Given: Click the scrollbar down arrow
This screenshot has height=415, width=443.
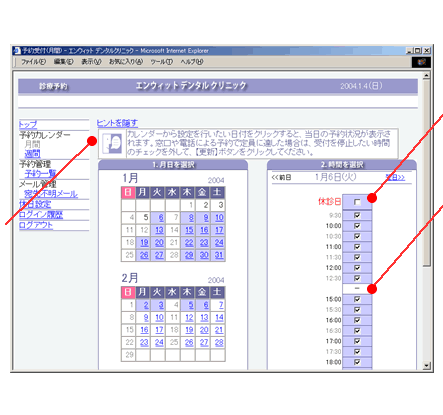Looking at the screenshot, I should coord(426,365).
